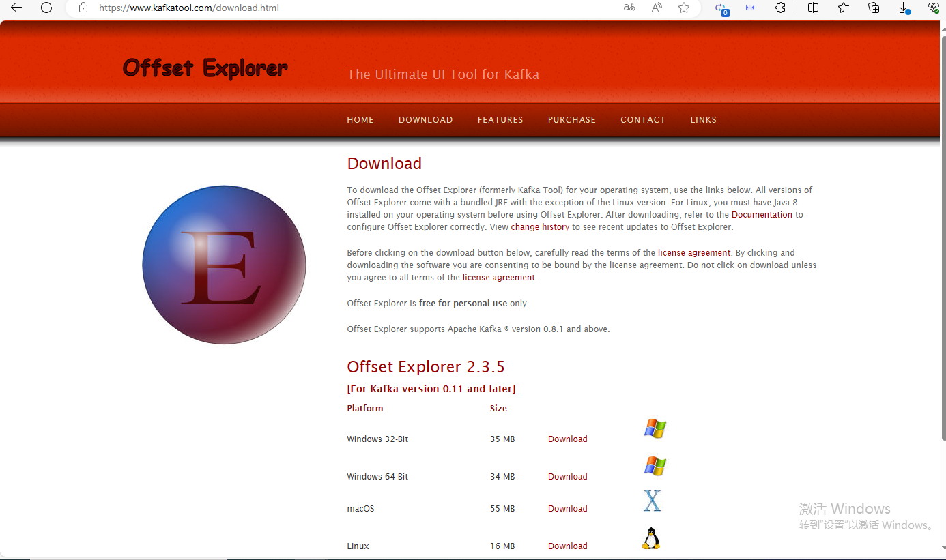Open license agreement link after 'all terms of the'
This screenshot has height=560, width=946.
(x=499, y=278)
